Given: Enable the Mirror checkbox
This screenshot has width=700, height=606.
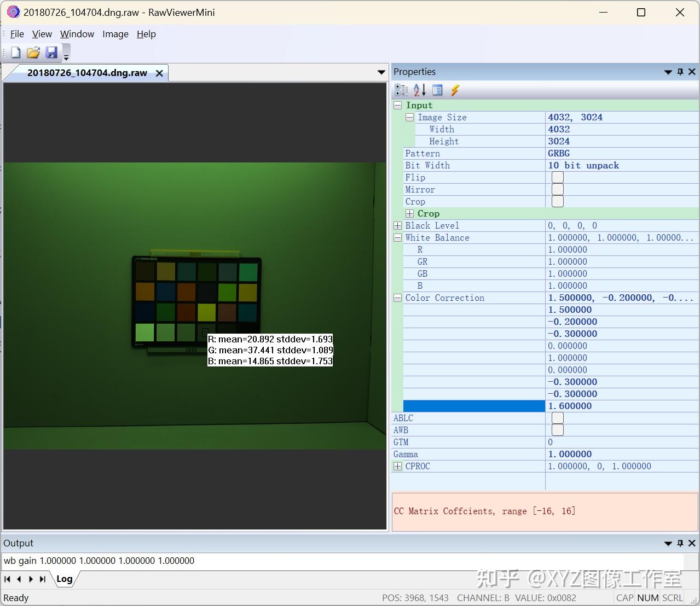Looking at the screenshot, I should 558,189.
